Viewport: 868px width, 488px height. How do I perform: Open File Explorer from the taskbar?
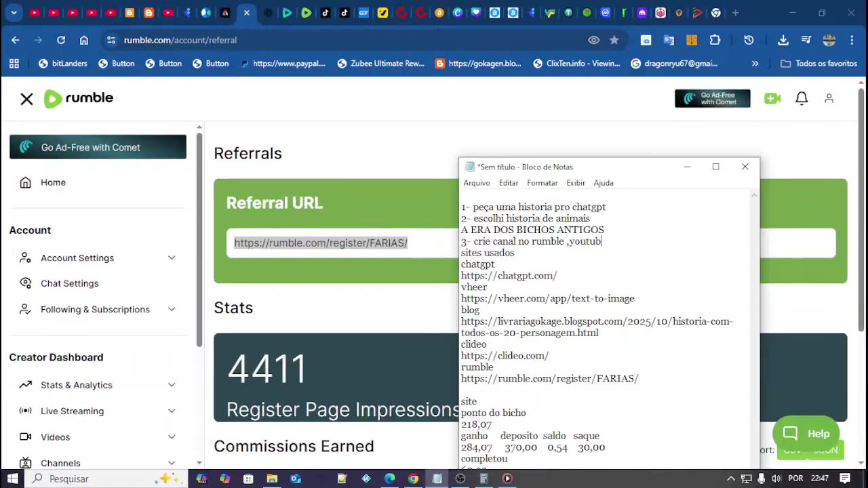[x=272, y=479]
